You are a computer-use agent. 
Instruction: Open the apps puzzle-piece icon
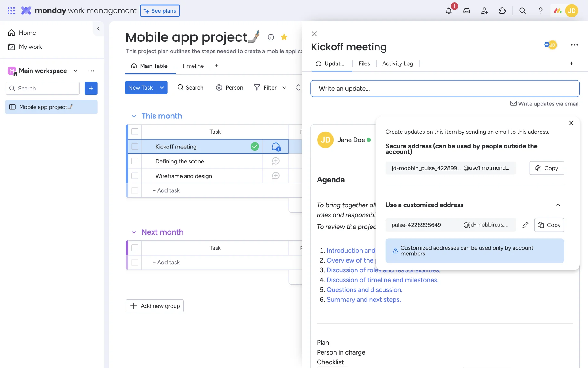point(502,11)
